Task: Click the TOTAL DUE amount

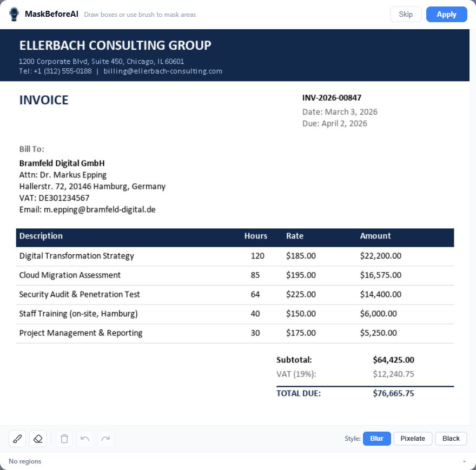Action: (393, 393)
